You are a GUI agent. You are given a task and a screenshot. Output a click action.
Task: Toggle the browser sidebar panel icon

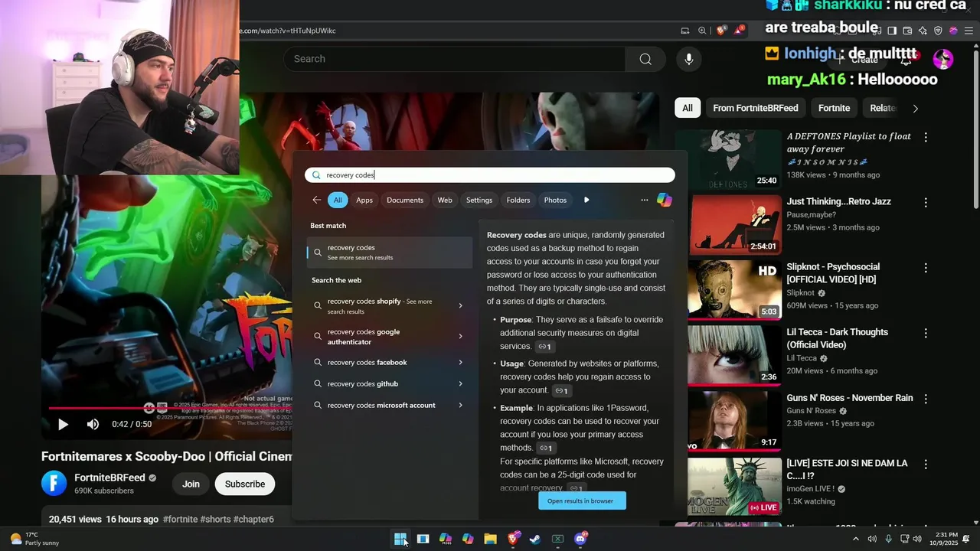[x=892, y=31]
